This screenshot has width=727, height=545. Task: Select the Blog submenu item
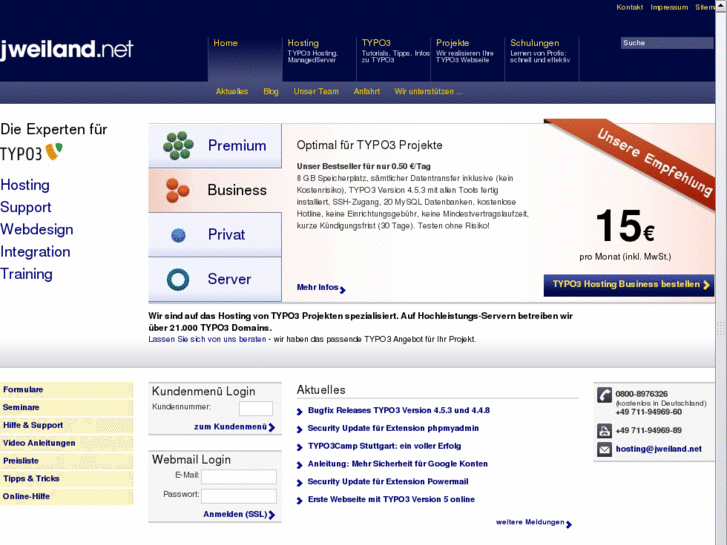click(271, 91)
